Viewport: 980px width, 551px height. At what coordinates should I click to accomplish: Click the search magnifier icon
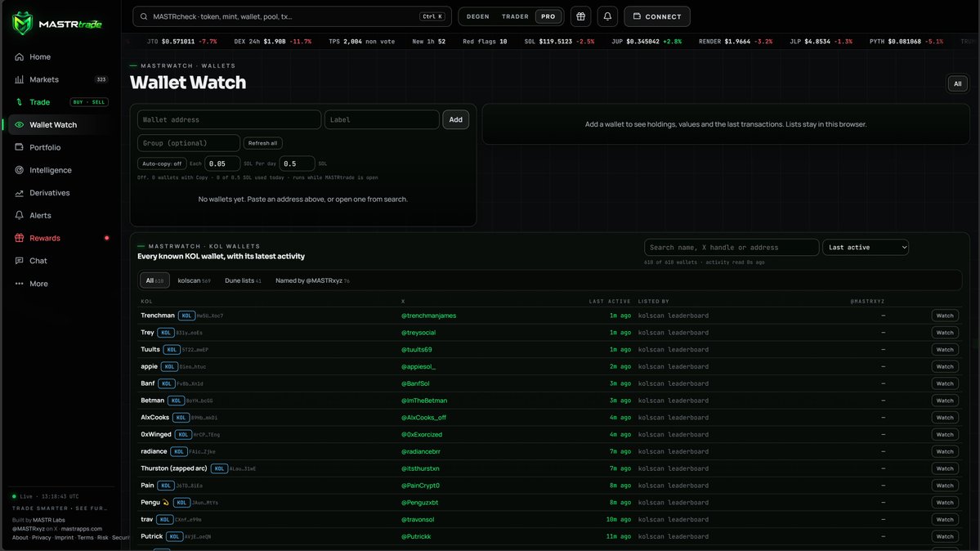pyautogui.click(x=144, y=17)
